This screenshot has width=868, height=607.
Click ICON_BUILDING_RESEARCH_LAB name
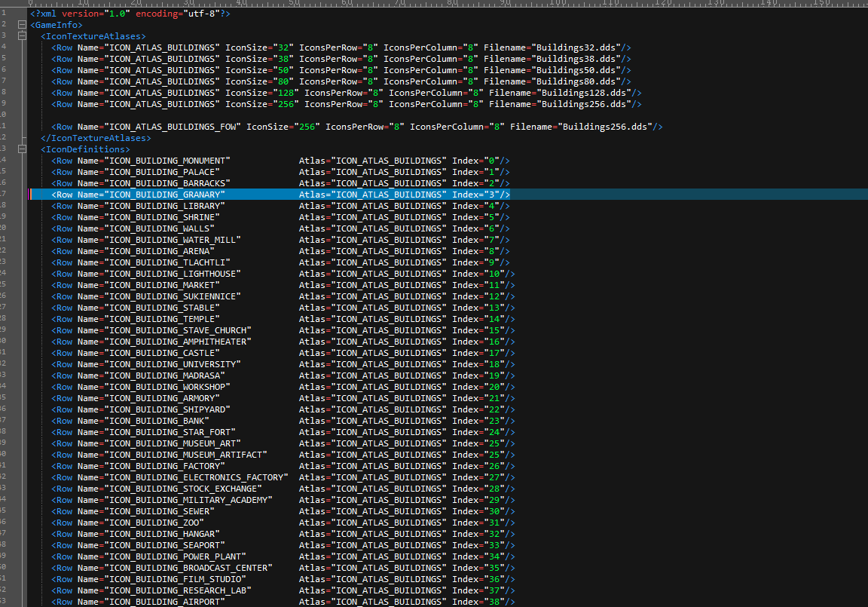(x=179, y=590)
